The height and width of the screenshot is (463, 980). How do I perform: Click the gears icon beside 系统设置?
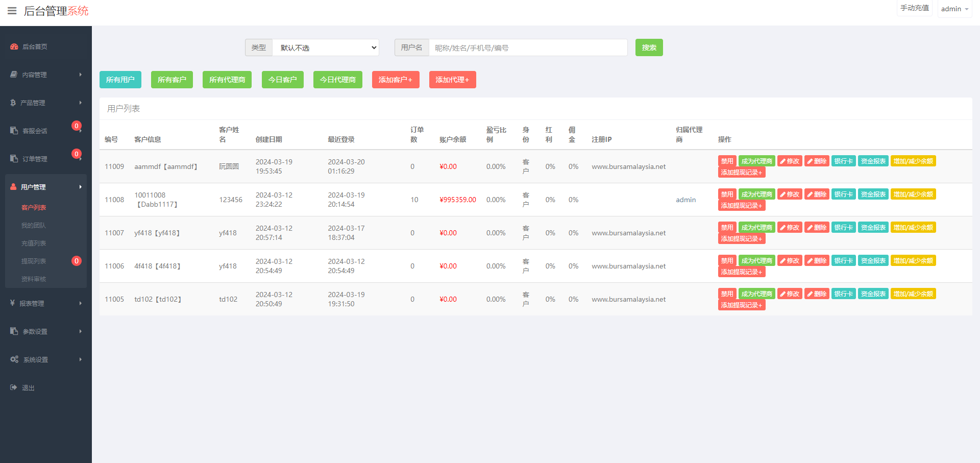(14, 359)
